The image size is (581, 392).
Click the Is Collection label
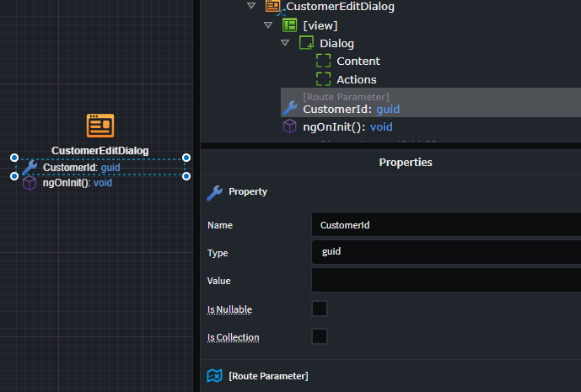pyautogui.click(x=233, y=337)
